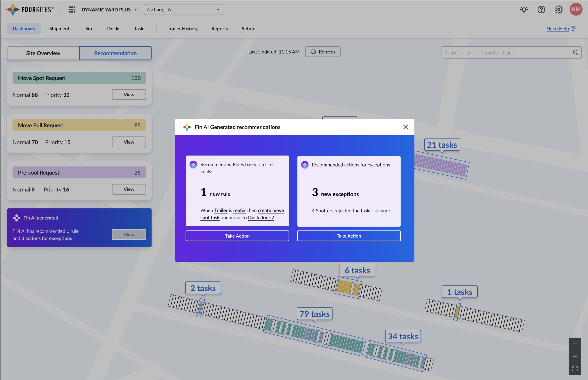This screenshot has width=588, height=380.
Task: Refresh the dashboard data
Action: [x=323, y=52]
